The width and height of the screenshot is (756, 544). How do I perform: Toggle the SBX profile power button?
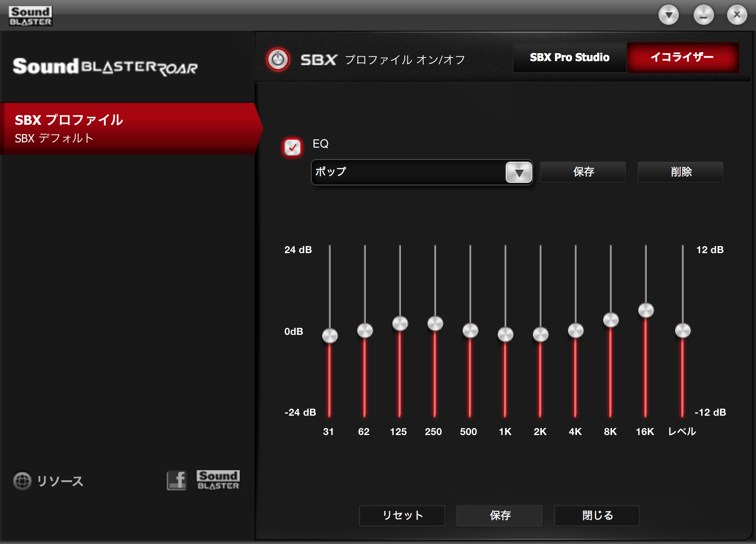[x=278, y=59]
